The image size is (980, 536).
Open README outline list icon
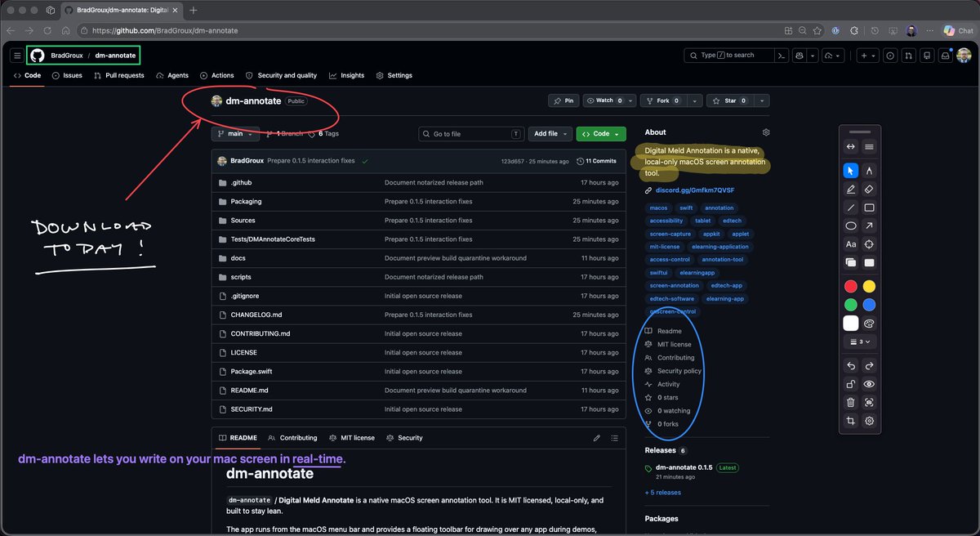[x=615, y=438]
